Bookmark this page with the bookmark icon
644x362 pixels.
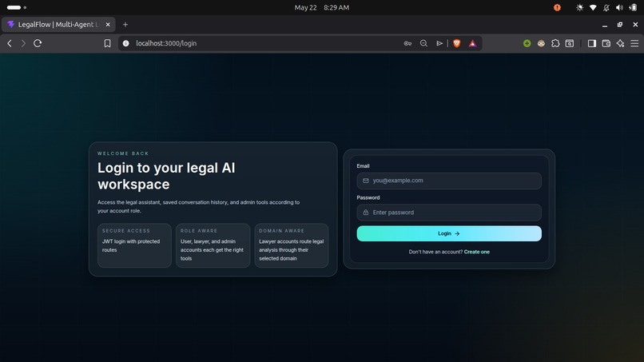[x=107, y=43]
